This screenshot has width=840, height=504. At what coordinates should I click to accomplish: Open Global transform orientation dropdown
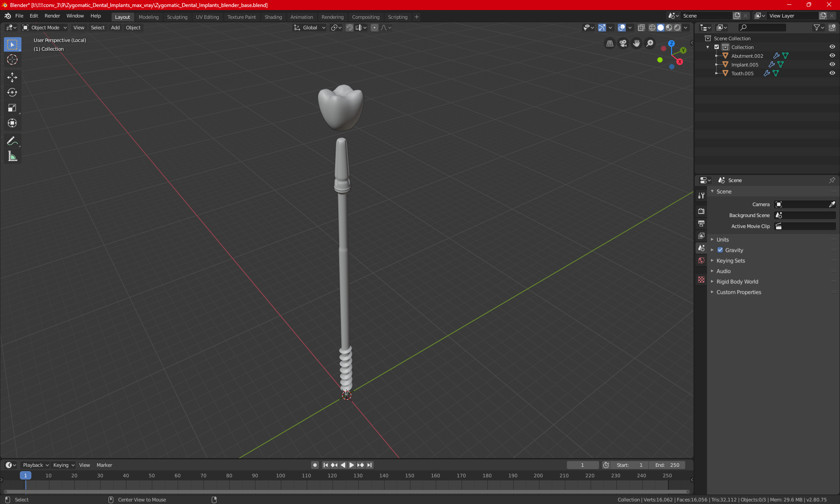click(310, 28)
